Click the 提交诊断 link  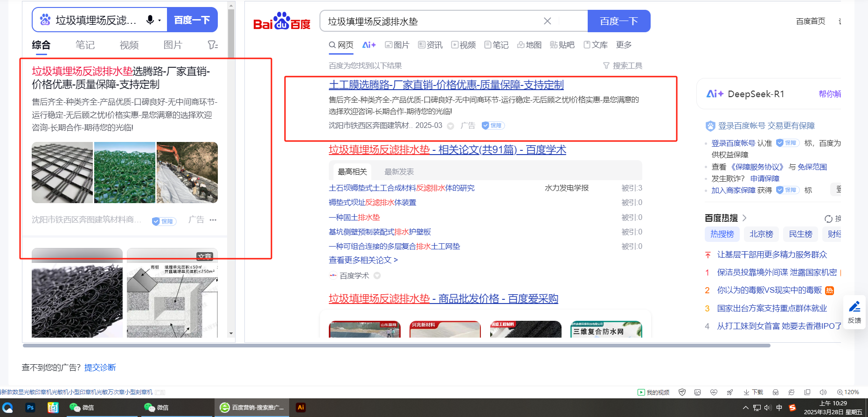pyautogui.click(x=100, y=368)
